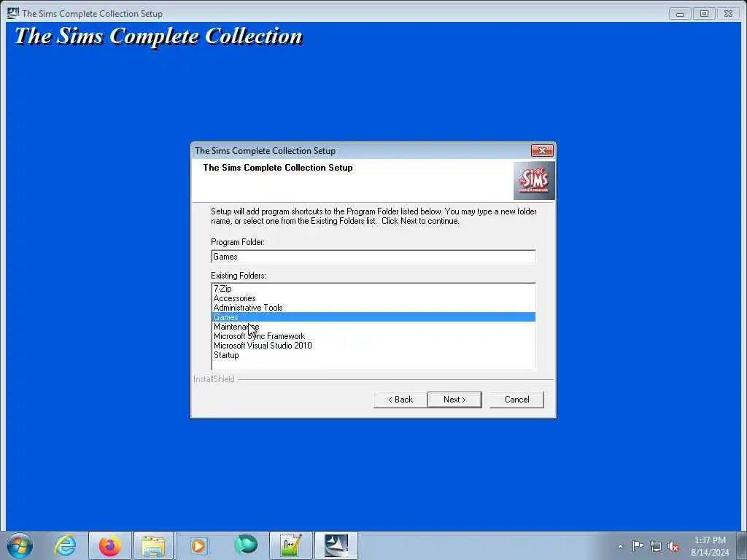This screenshot has height=560, width=747.
Task: Click the installer setup taskbar icon
Action: click(336, 545)
